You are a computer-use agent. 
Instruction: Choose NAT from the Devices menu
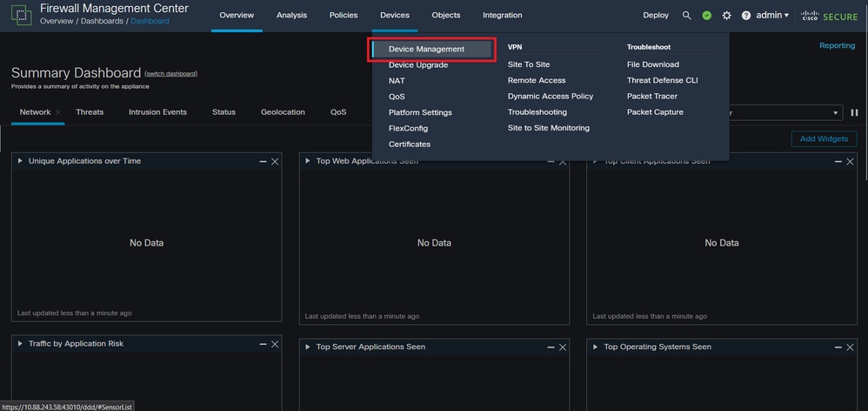click(x=397, y=81)
